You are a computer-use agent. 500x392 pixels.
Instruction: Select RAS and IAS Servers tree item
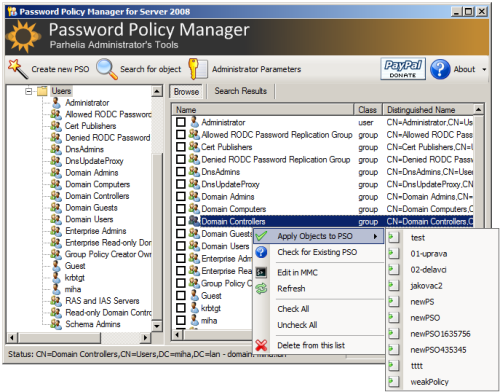coord(102,301)
